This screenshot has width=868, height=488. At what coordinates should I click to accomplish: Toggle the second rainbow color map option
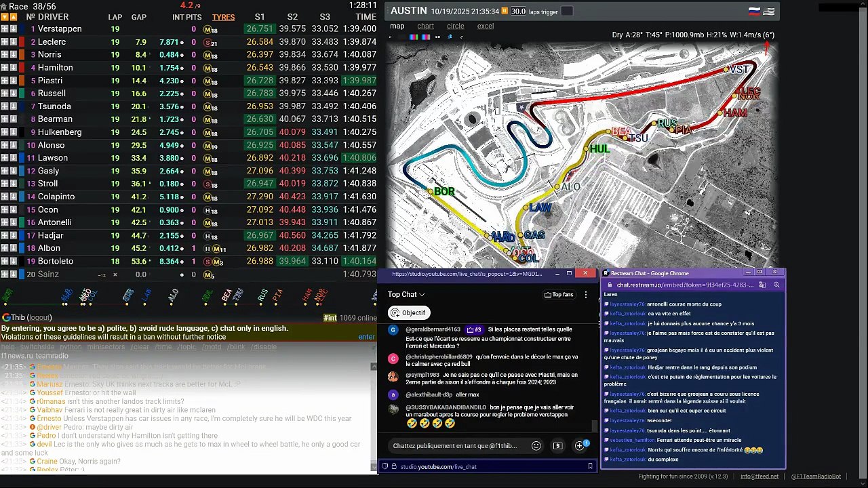tap(425, 37)
